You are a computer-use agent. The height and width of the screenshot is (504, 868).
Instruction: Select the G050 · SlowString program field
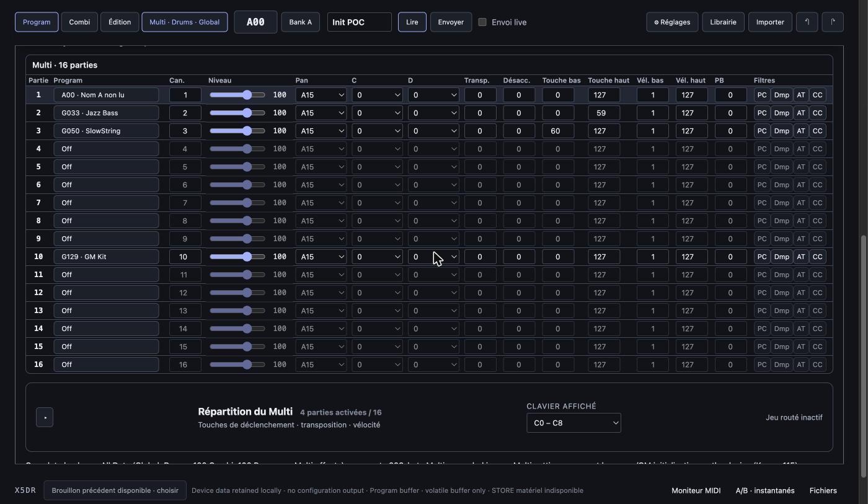(106, 131)
